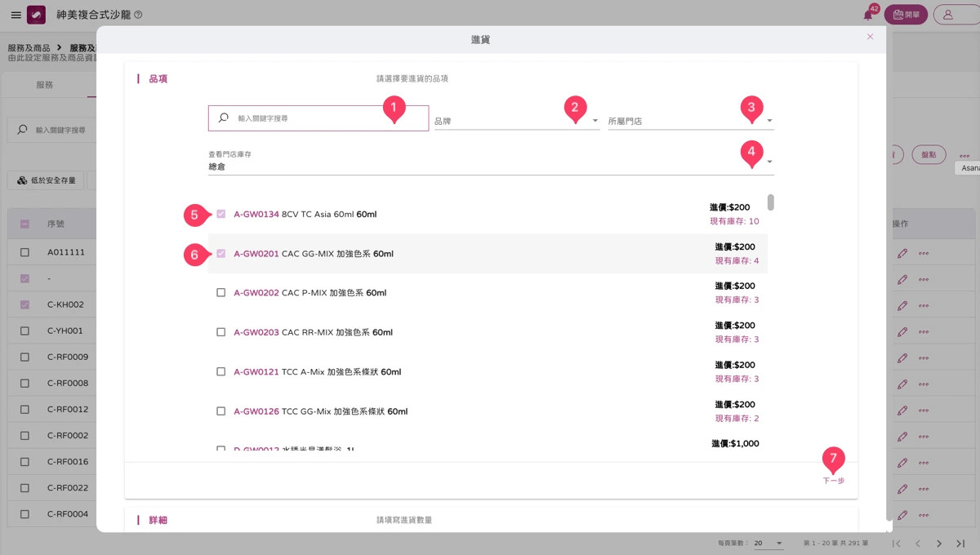Open more options for C-RF0016 row
Viewport: 980px width, 555px height.
(924, 462)
